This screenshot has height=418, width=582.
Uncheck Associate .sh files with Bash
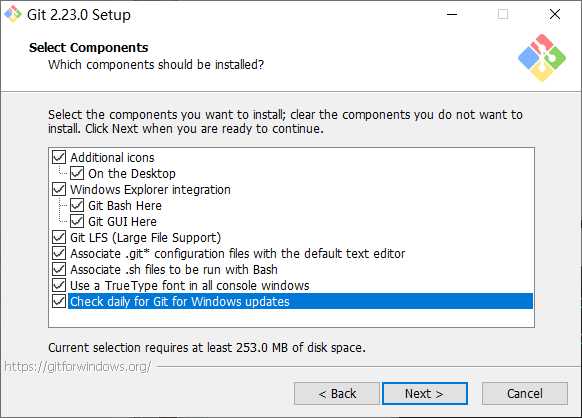point(59,269)
